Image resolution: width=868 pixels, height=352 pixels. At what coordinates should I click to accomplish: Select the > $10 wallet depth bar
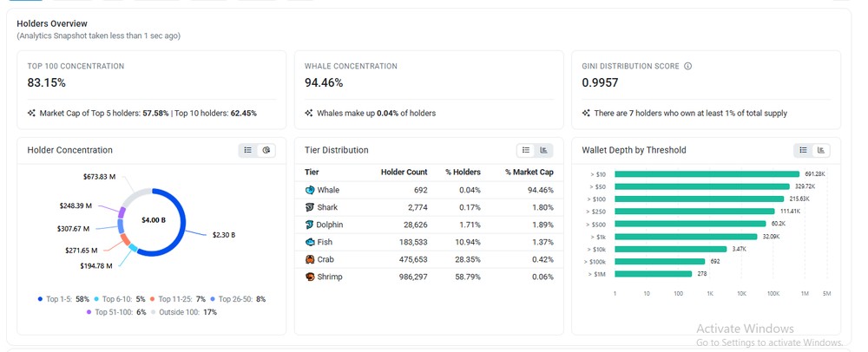tap(707, 174)
